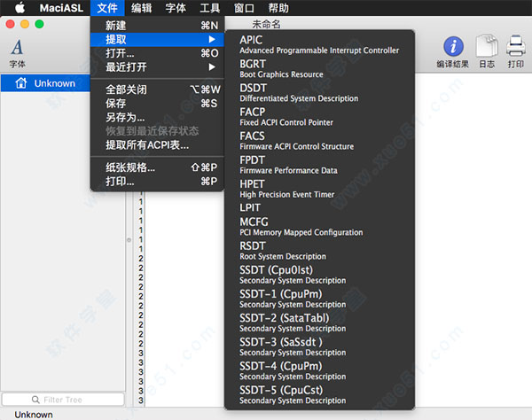The height and width of the screenshot is (420, 532).
Task: Choose 打开… menu item
Action: [158, 53]
